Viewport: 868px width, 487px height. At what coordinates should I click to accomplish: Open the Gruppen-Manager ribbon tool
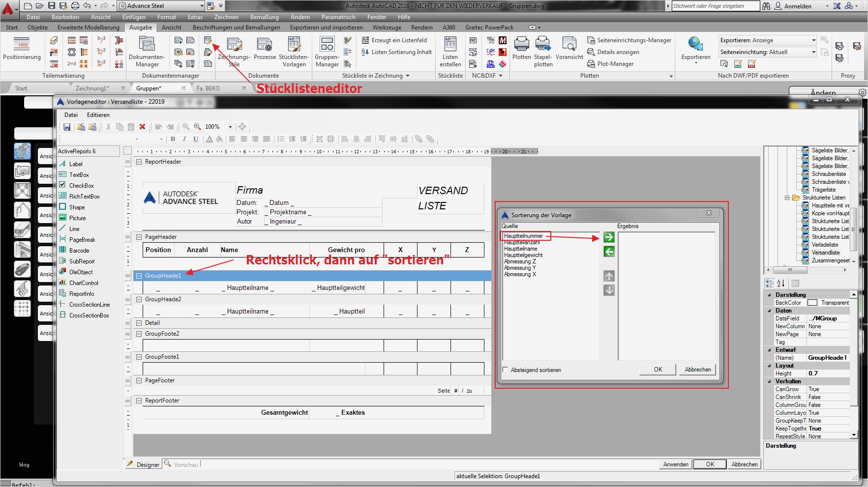(x=327, y=51)
